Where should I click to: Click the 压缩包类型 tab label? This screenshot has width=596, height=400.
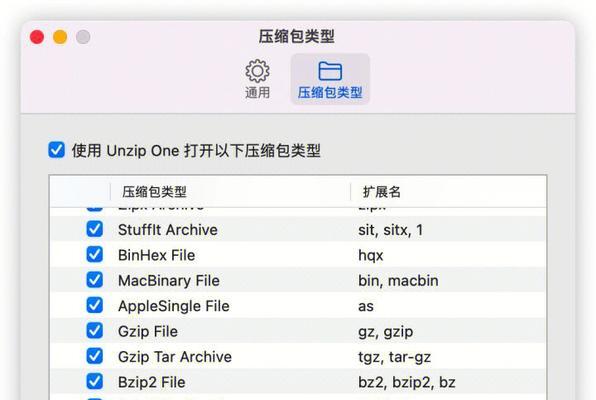[x=330, y=92]
